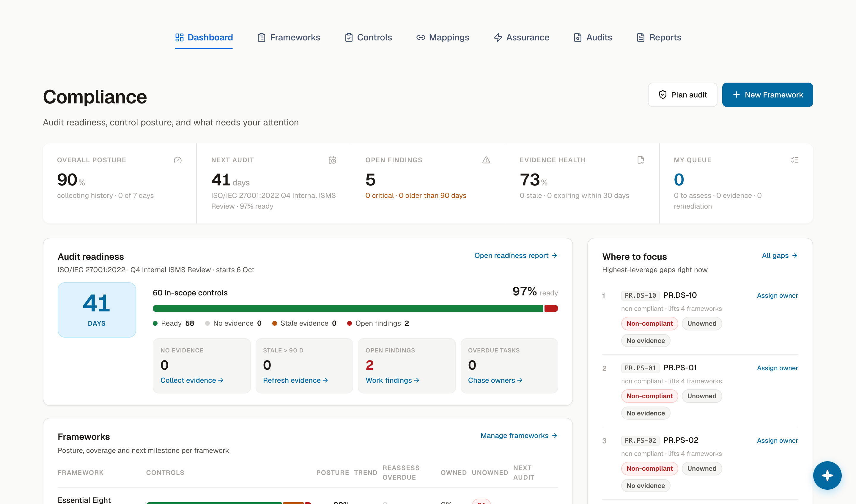Click No evidence tag under PR.PS-02

tap(645, 486)
